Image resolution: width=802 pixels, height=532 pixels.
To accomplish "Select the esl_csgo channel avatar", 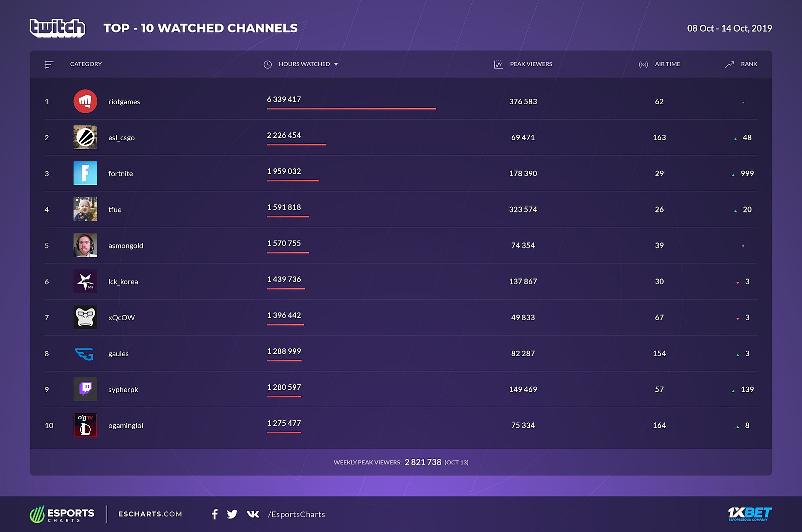I will coord(85,137).
